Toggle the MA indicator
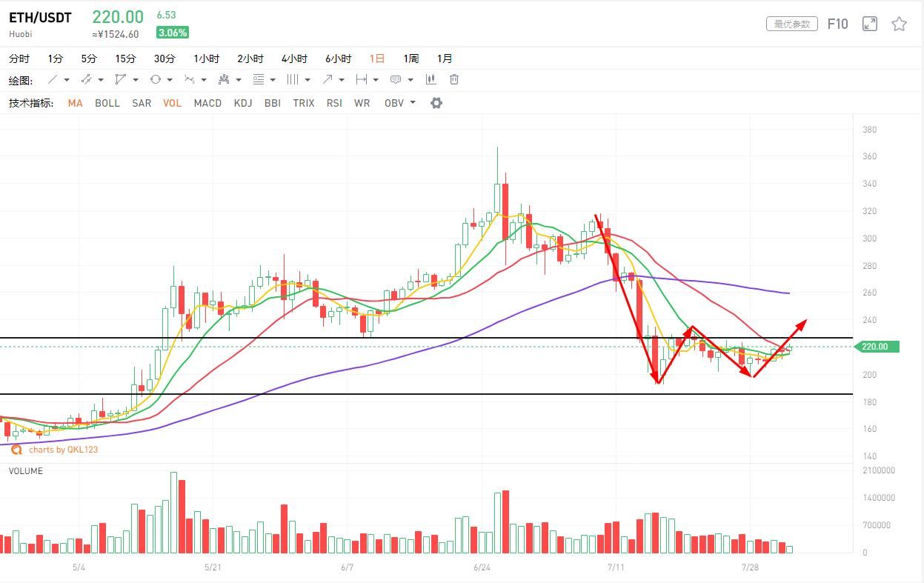Viewport: 924px width, 583px height. coord(75,103)
